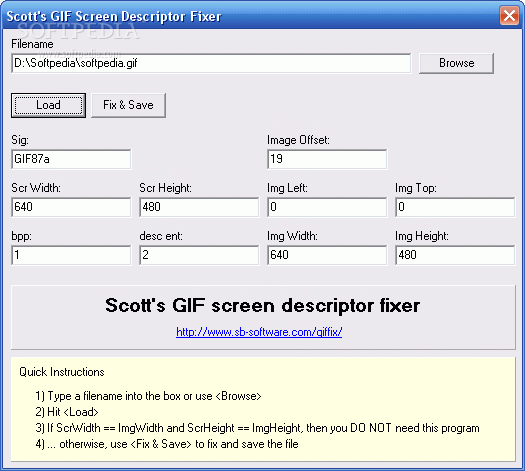Click the Load button

click(48, 105)
